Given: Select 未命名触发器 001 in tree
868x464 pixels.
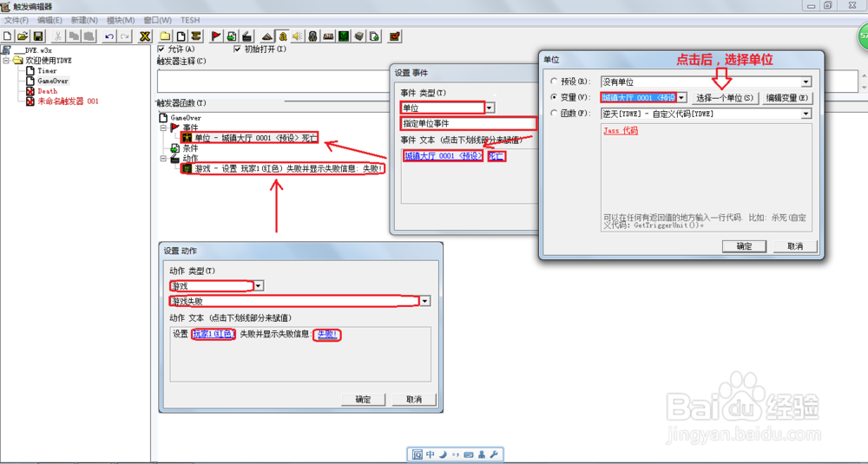Looking at the screenshot, I should coord(68,101).
